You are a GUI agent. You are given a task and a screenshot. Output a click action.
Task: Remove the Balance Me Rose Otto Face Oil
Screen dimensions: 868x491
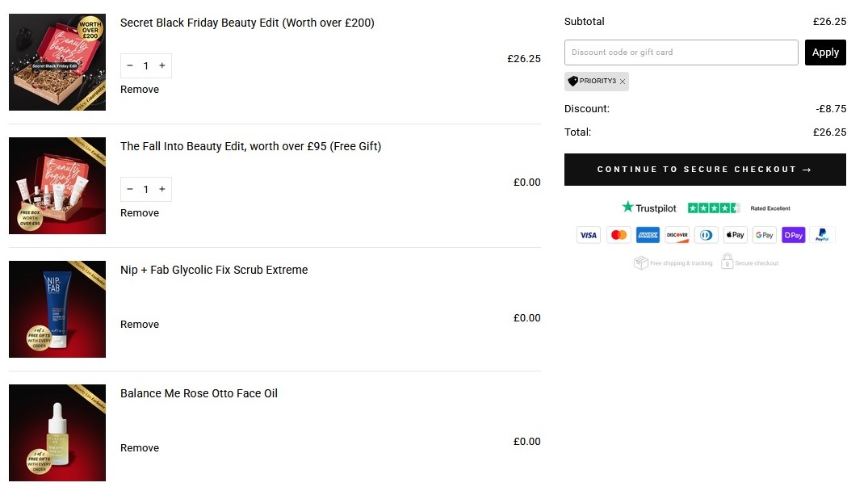[x=139, y=447]
